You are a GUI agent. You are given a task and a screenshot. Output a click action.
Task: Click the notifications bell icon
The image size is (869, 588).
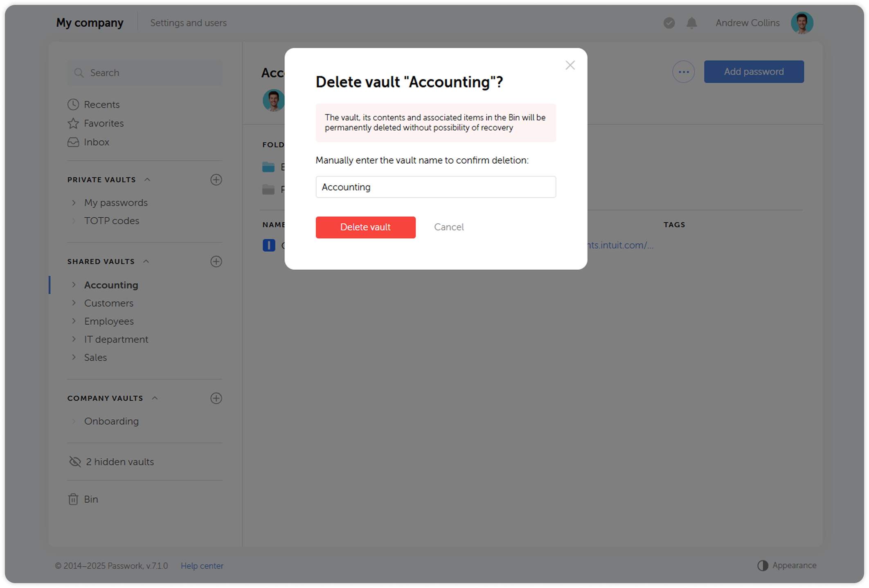tap(691, 23)
